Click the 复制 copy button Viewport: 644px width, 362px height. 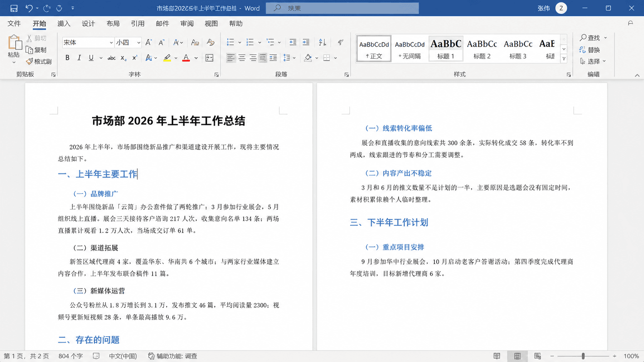coord(36,50)
